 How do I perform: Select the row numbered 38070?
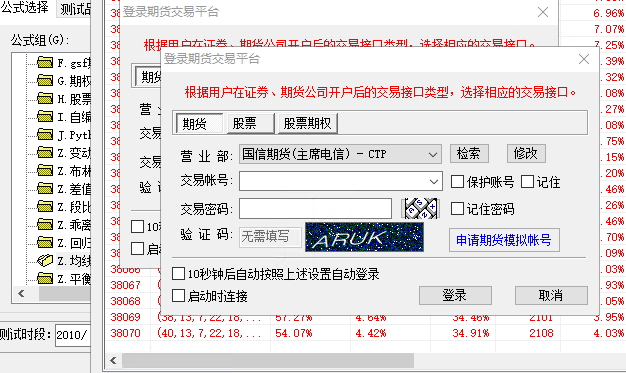[x=126, y=333]
